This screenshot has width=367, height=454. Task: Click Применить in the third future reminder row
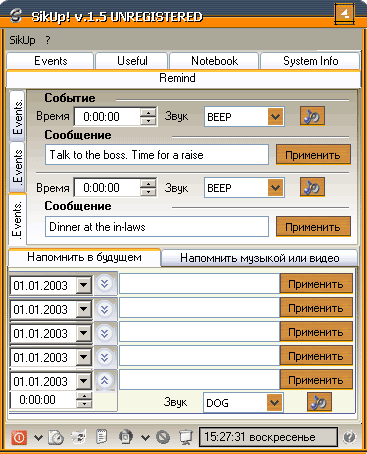316,332
